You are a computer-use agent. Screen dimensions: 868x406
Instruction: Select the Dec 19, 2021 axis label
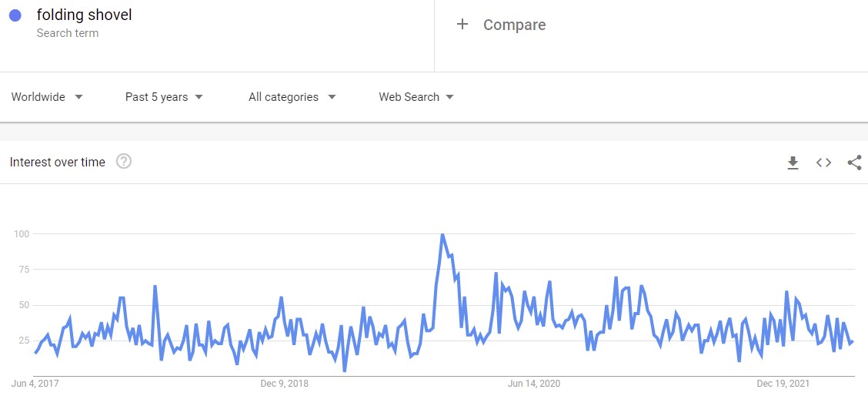pyautogui.click(x=783, y=384)
